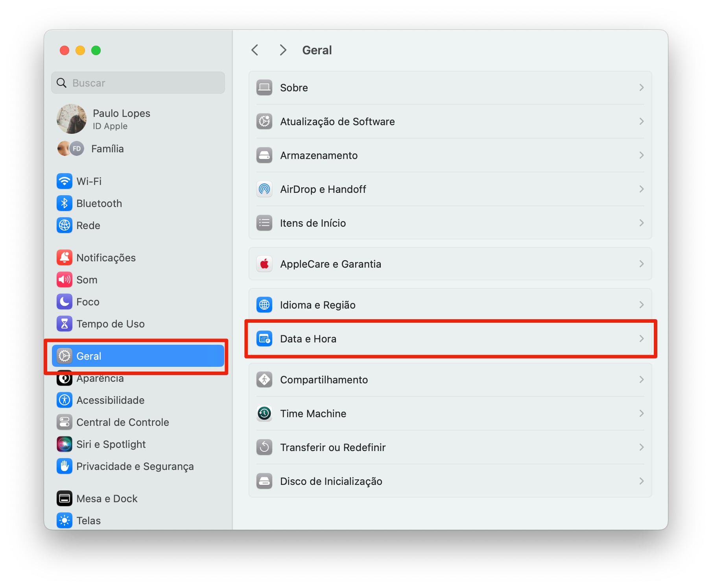Viewport: 712px width, 588px height.
Task: Open Notificações bell icon
Action: [x=65, y=257]
